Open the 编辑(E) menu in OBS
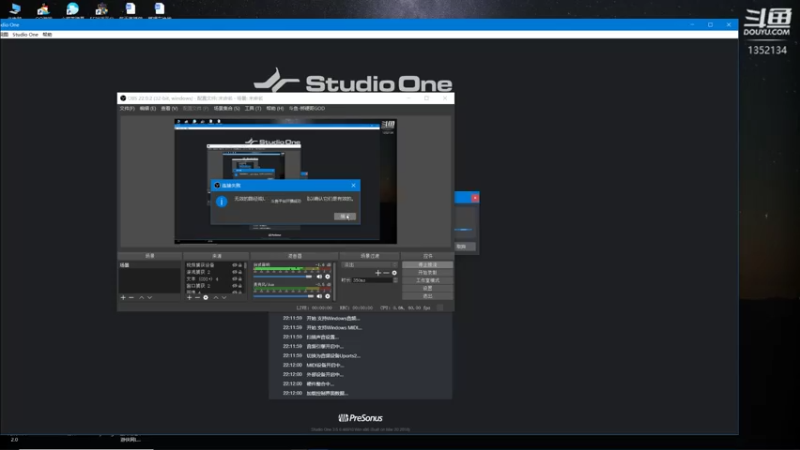The height and width of the screenshot is (450, 800). [x=148, y=109]
